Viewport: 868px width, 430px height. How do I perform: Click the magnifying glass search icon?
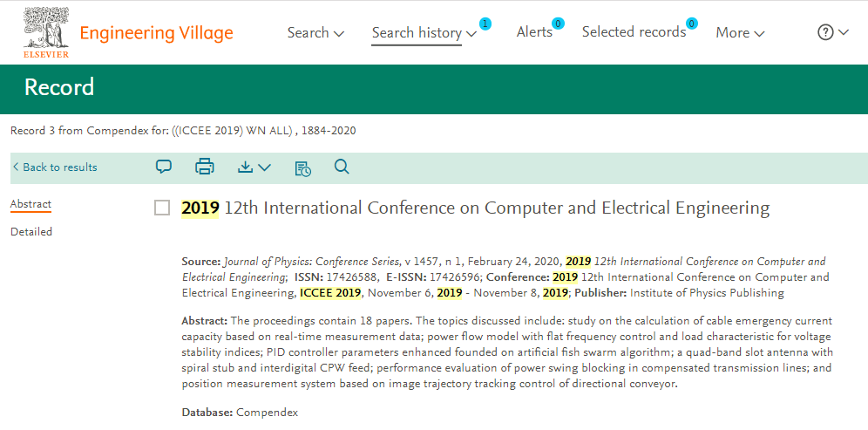point(342,167)
